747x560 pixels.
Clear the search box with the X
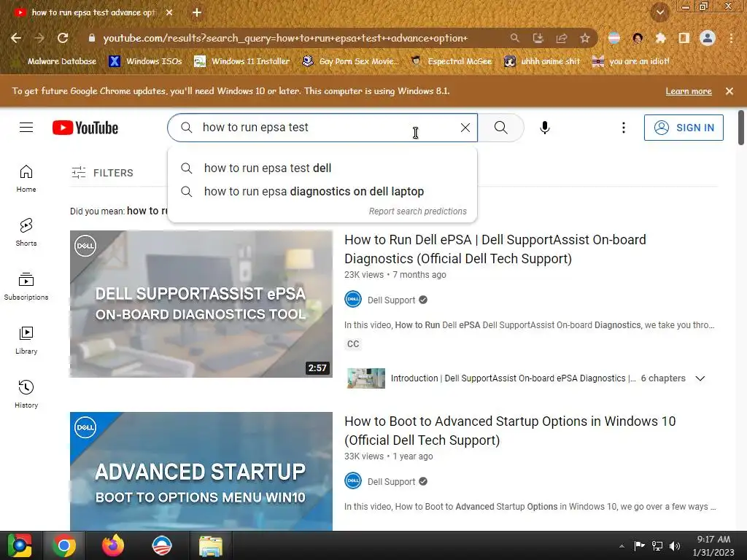(465, 128)
